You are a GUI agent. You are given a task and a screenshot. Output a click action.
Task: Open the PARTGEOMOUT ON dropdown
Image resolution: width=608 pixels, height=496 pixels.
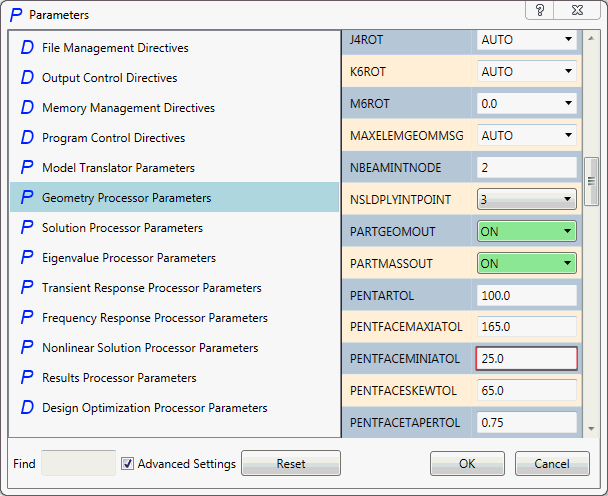coord(527,231)
